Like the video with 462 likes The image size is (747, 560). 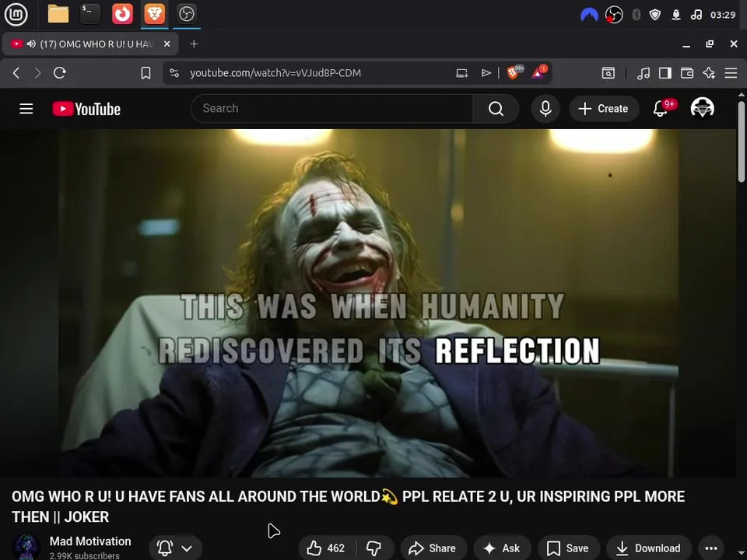pos(326,548)
